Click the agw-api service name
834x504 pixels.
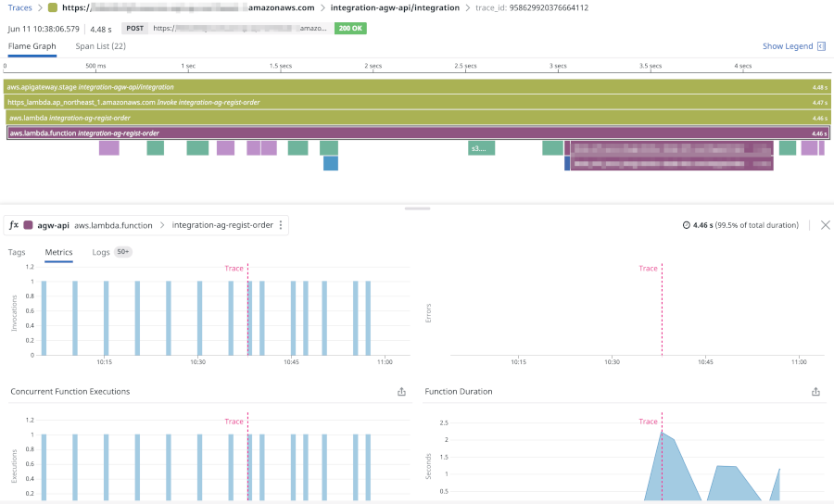pyautogui.click(x=53, y=225)
